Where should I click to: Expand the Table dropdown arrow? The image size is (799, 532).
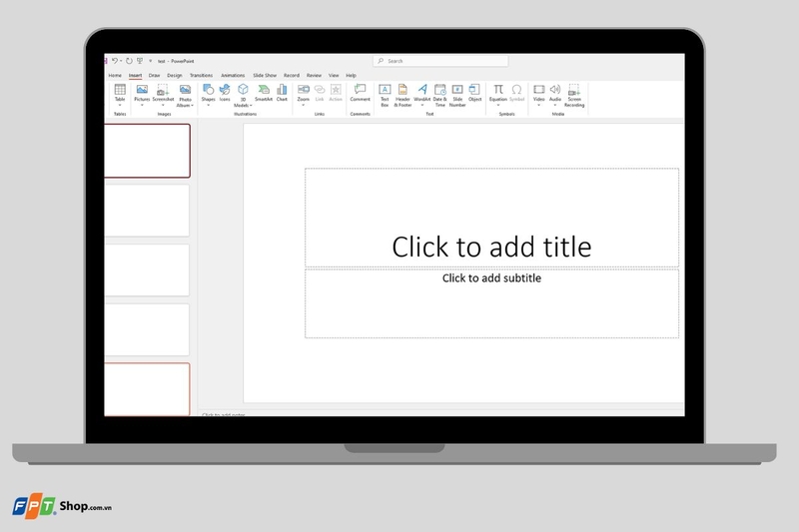120,106
